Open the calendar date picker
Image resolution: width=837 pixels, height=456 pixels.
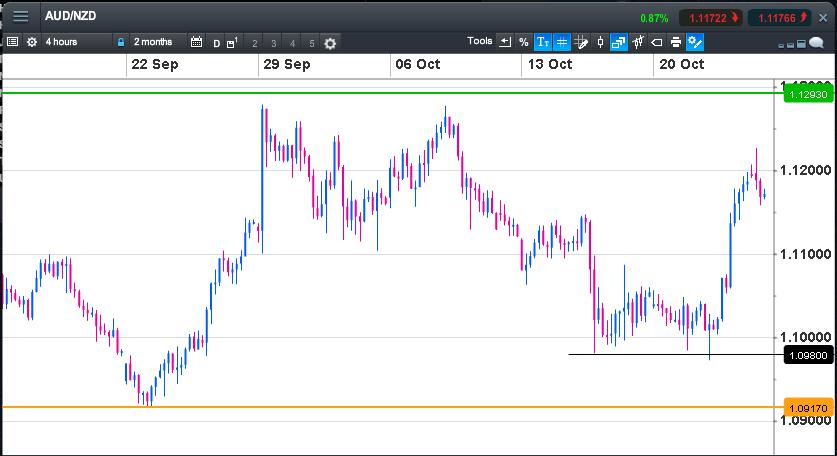(x=196, y=42)
